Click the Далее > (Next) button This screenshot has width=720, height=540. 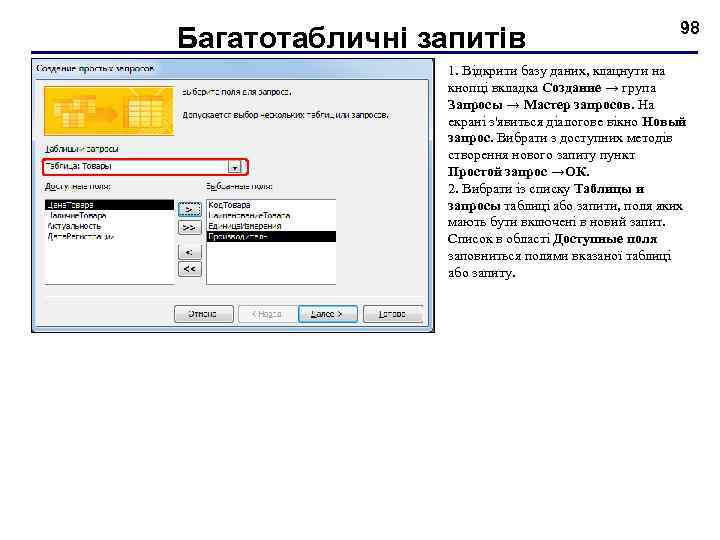(x=327, y=314)
